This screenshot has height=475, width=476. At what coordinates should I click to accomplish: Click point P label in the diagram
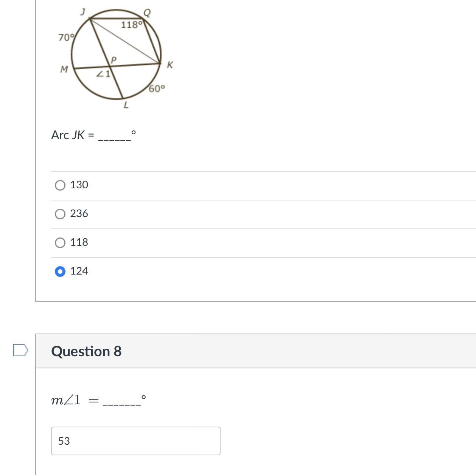(114, 60)
